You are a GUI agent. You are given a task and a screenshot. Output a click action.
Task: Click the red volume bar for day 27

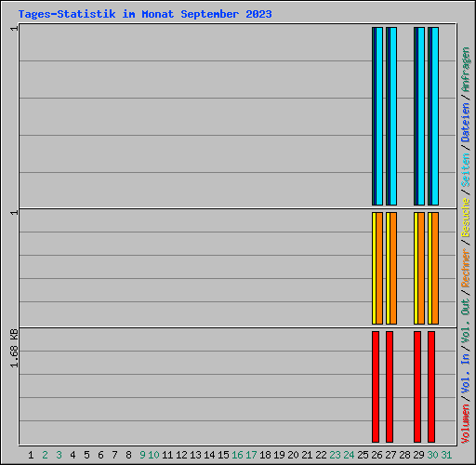(390, 387)
